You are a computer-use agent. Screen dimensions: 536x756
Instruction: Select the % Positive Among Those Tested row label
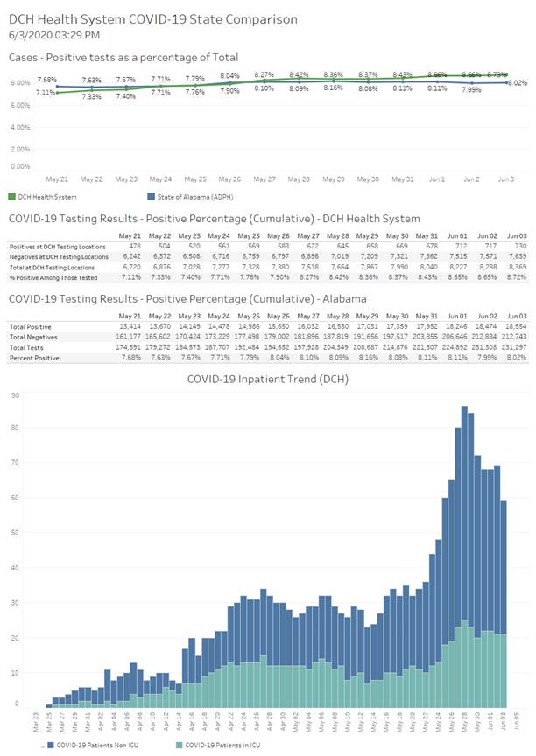pos(53,277)
